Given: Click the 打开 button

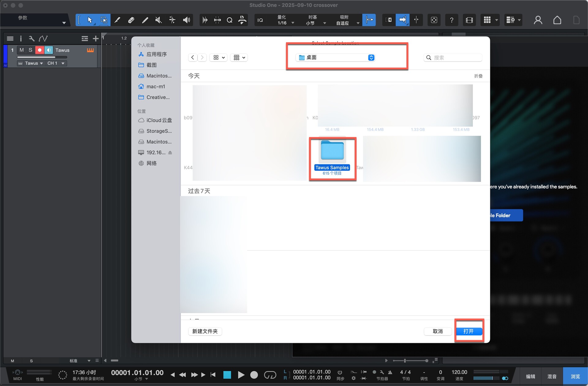Looking at the screenshot, I should tap(469, 331).
